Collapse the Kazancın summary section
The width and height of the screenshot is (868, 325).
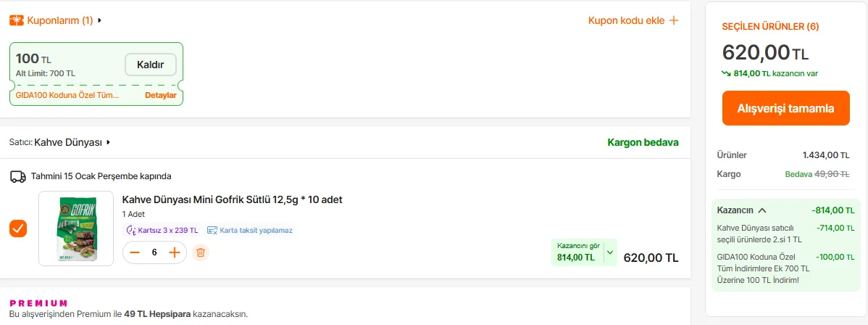click(x=762, y=210)
